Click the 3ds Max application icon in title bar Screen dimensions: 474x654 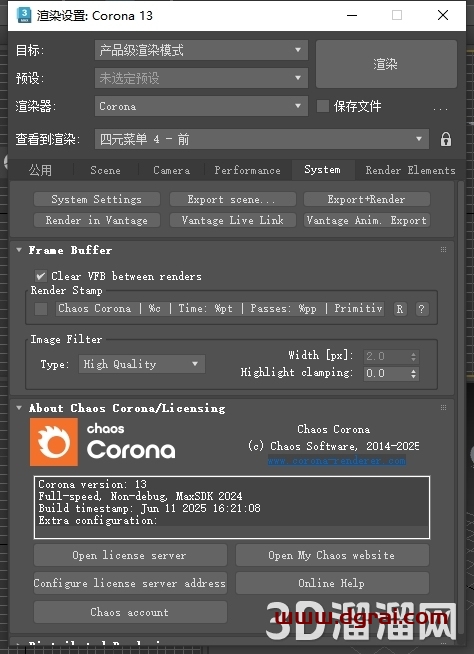pos(24,15)
